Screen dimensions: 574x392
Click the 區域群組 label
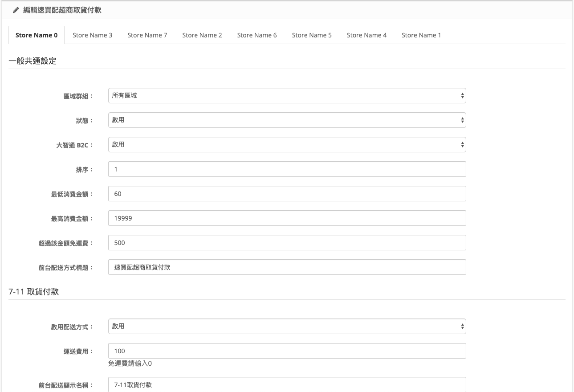point(78,96)
